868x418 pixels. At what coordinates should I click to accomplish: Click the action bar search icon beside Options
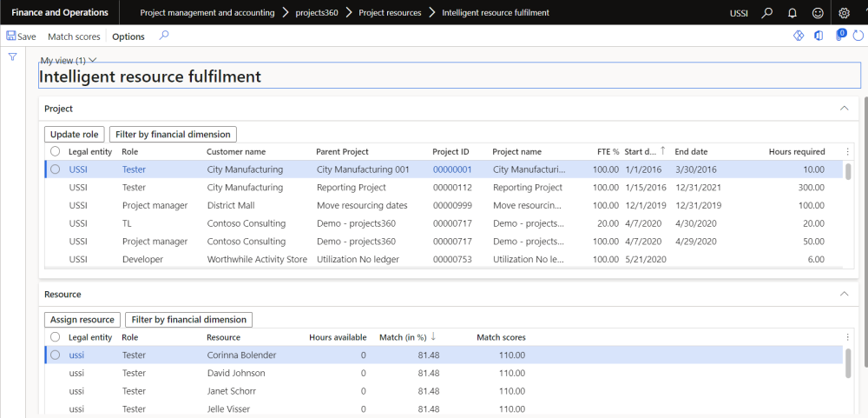[164, 36]
